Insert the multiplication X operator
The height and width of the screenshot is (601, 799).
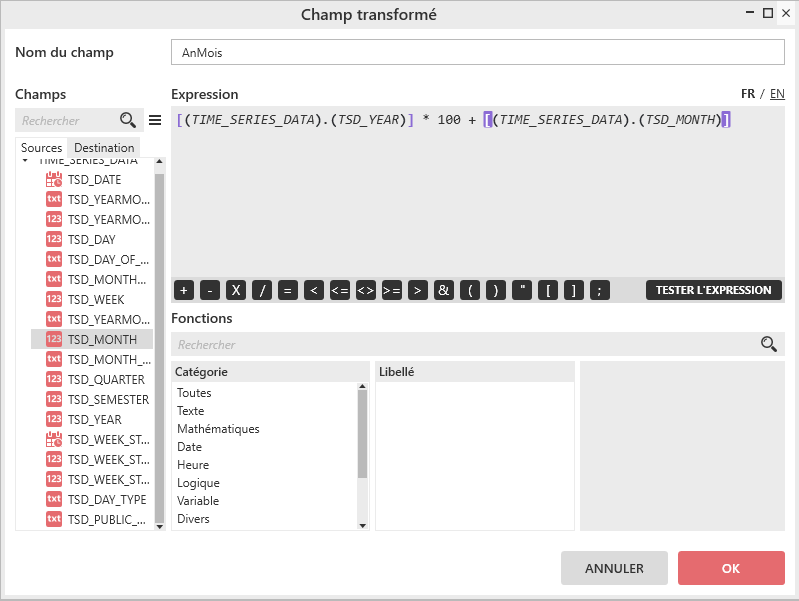tap(236, 290)
